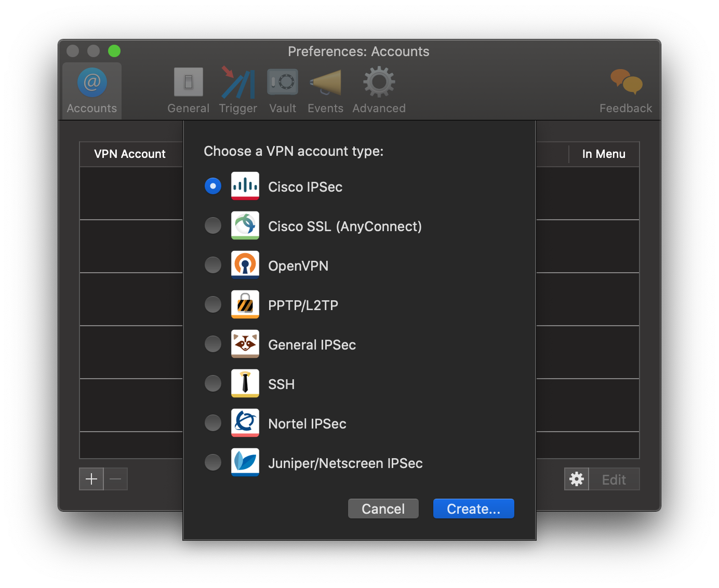Image resolution: width=719 pixels, height=588 pixels.
Task: Click the Edit button
Action: point(614,479)
